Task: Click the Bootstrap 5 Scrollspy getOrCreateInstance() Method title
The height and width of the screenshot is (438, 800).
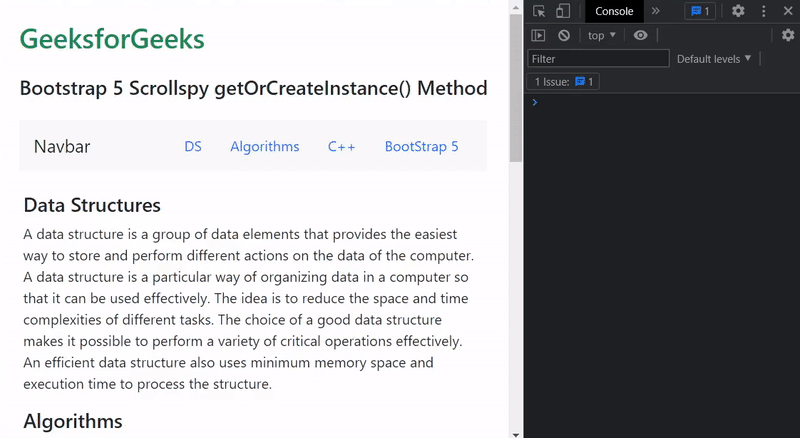Action: [253, 88]
